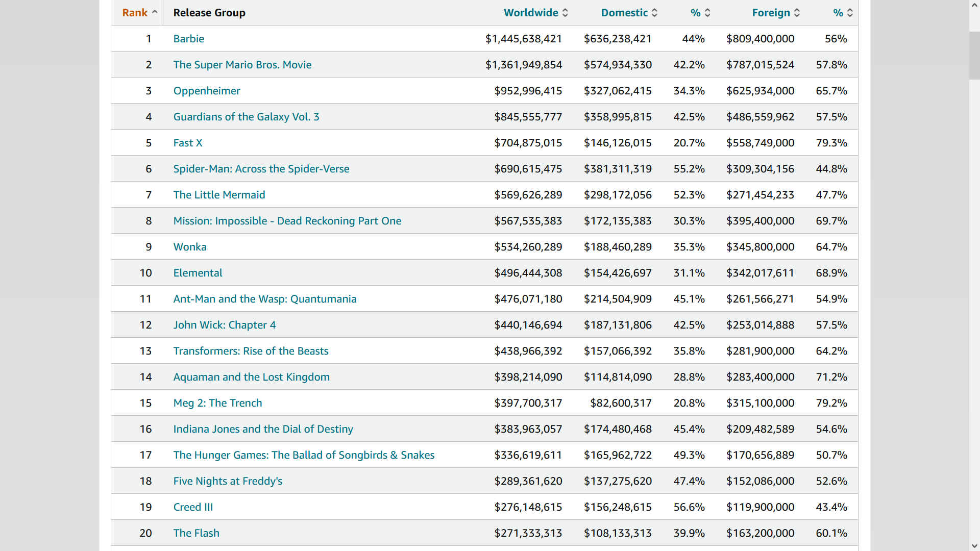Open Indiana Jones and the Dial of Destiny
980x551 pixels.
pos(263,429)
